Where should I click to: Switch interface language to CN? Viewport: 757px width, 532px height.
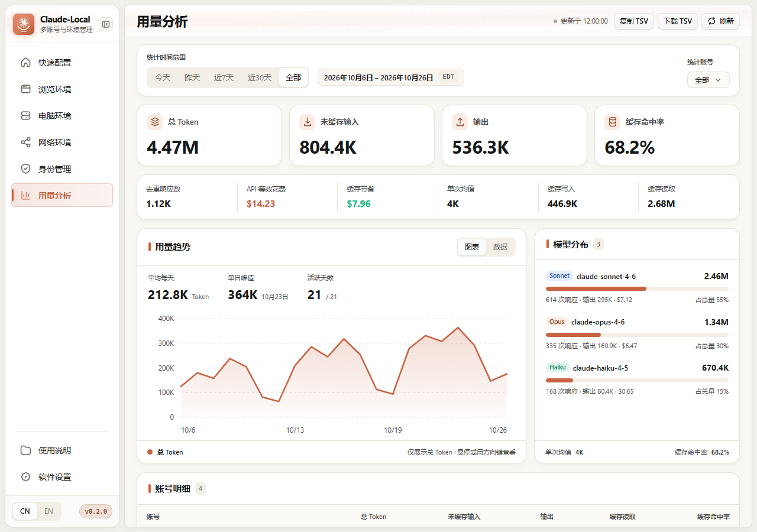point(25,511)
